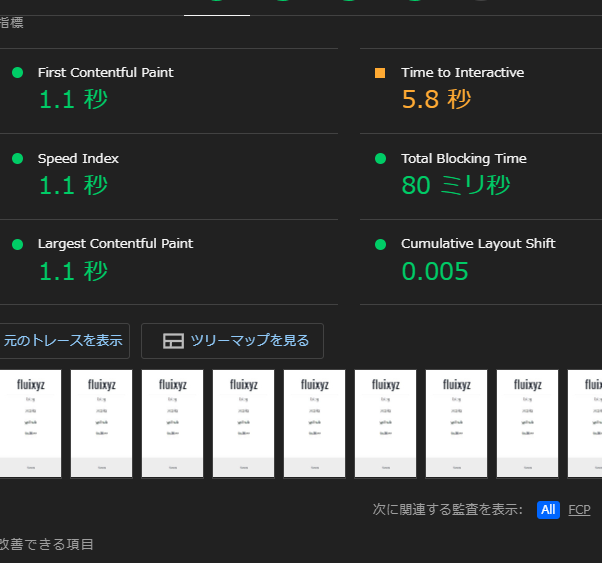Viewport: 602px width, 563px height.
Task: Open the second fluixyz filmstrip thumbnail
Action: pos(101,424)
